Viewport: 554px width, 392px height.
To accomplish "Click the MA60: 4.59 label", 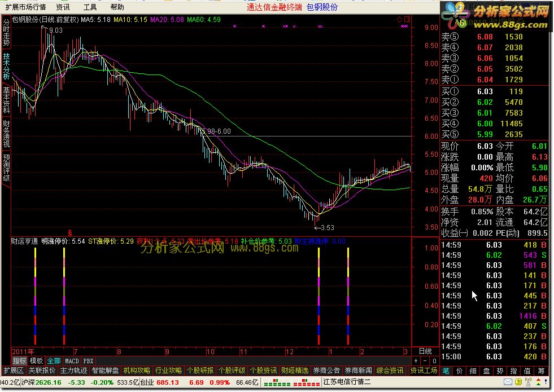I will coord(204,20).
